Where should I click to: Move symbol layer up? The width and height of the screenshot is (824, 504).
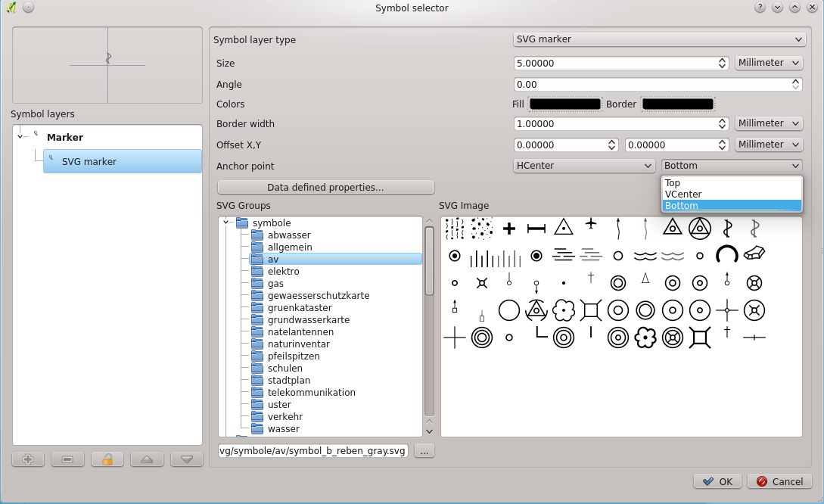pyautogui.click(x=147, y=460)
